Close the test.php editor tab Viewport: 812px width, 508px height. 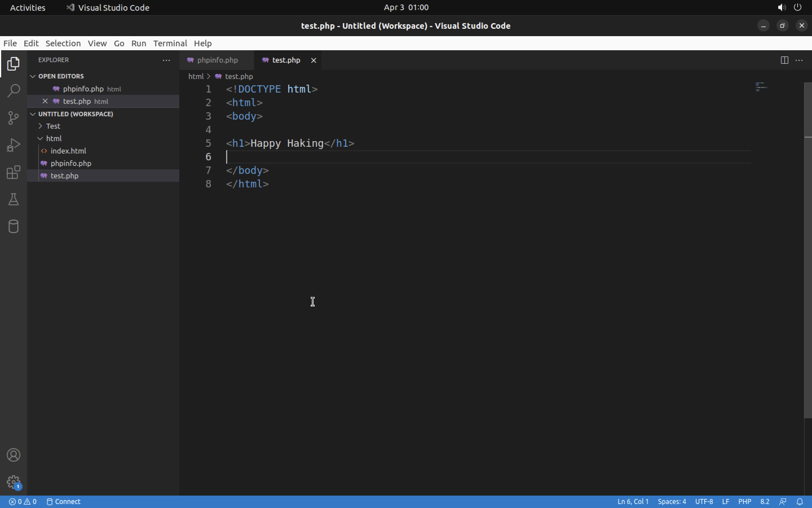(x=314, y=60)
